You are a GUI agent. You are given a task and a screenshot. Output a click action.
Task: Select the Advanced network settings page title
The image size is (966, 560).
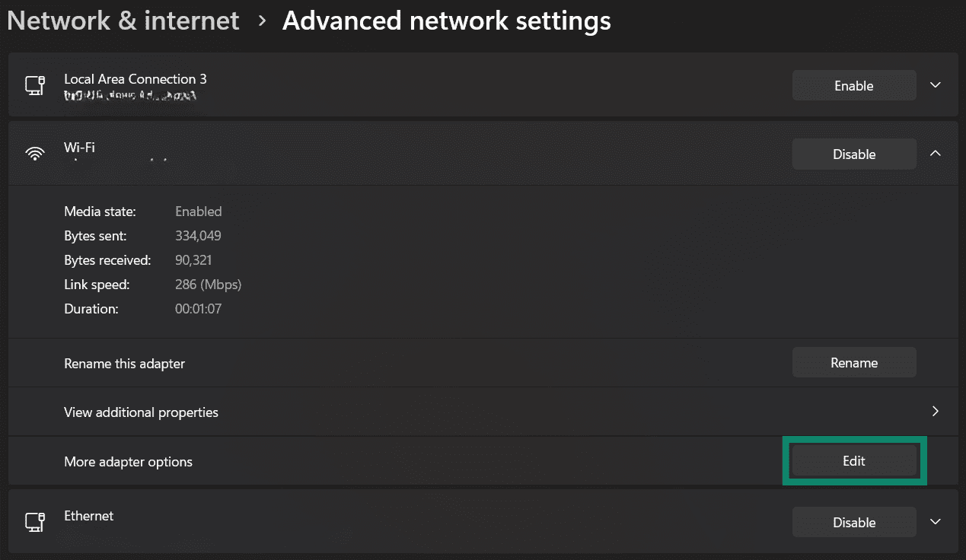446,21
